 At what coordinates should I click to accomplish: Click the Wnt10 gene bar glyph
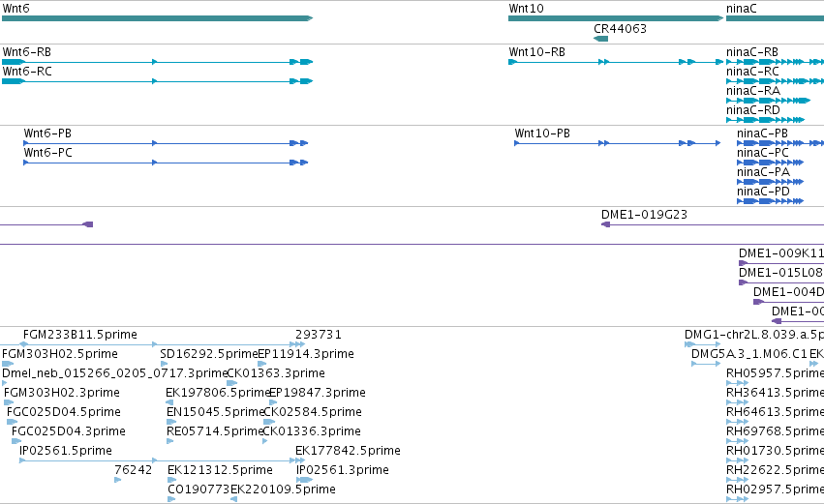tap(616, 18)
